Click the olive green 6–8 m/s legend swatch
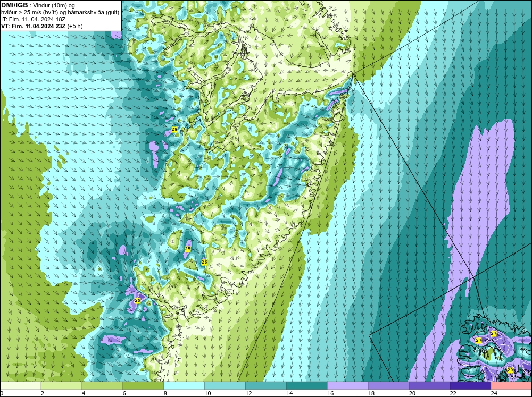532x397 pixels. tap(143, 386)
